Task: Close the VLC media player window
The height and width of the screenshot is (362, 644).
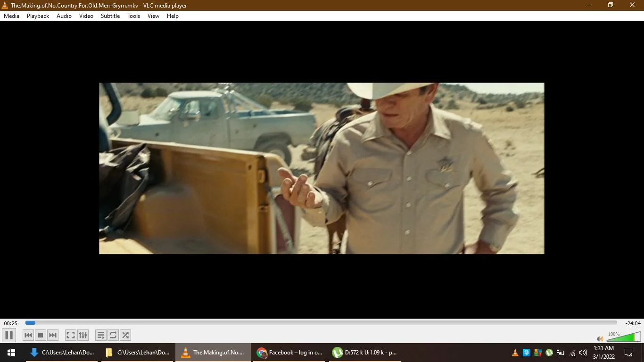Action: (x=632, y=5)
